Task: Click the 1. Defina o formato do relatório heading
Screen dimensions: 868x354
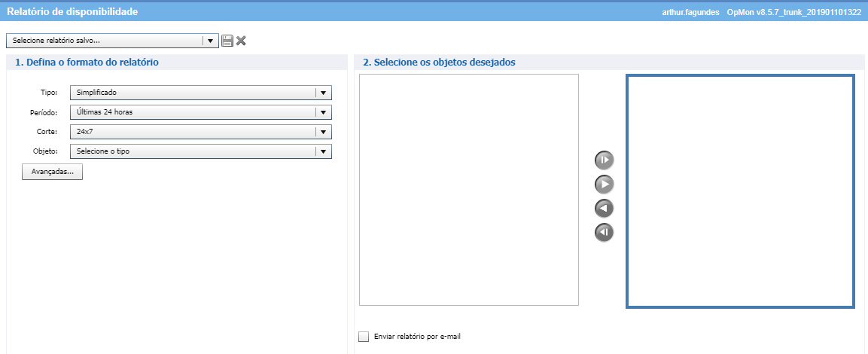Action: [87, 63]
